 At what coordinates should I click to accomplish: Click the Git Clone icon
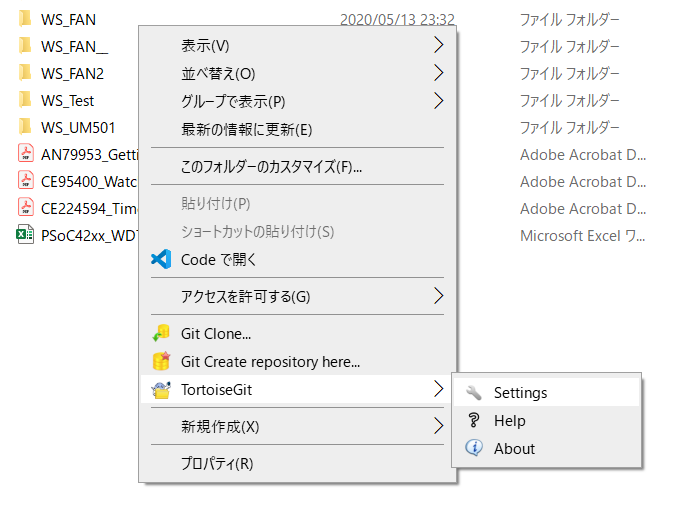[x=161, y=334]
